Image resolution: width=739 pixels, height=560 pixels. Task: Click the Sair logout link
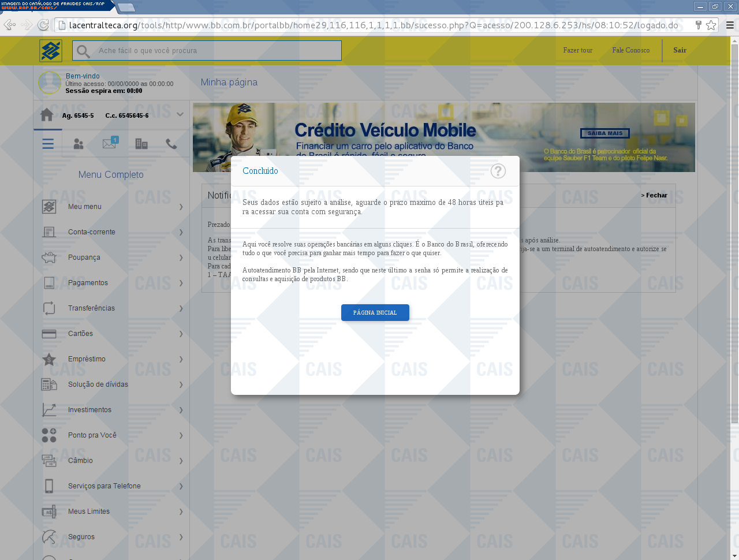click(680, 50)
